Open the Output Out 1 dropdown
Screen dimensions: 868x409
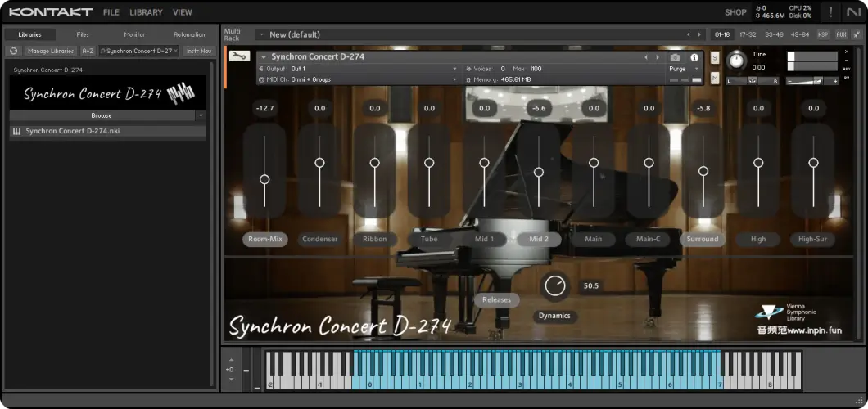(x=358, y=69)
